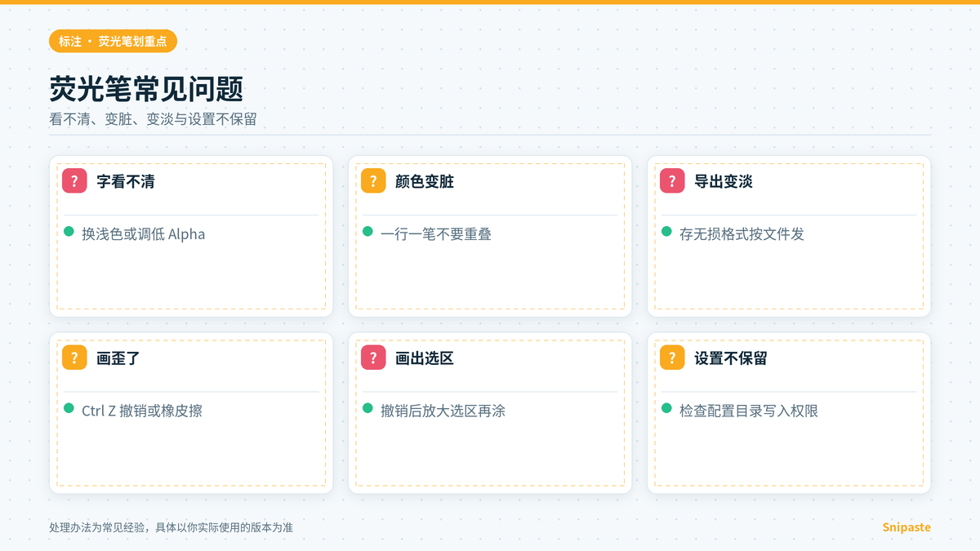Screen dimensions: 980x551
Task: Click the text 检查配置目录写入权限
Action: click(749, 411)
